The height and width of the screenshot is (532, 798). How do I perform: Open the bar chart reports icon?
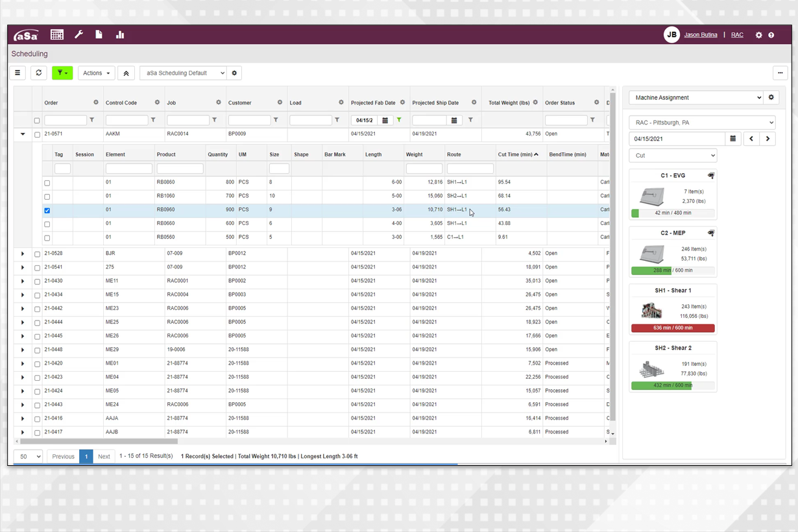(120, 35)
